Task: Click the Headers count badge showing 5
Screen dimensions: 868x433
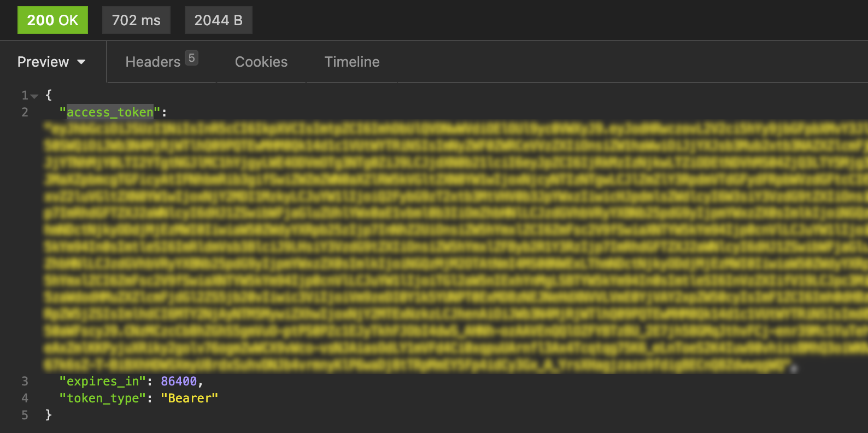Action: [191, 58]
